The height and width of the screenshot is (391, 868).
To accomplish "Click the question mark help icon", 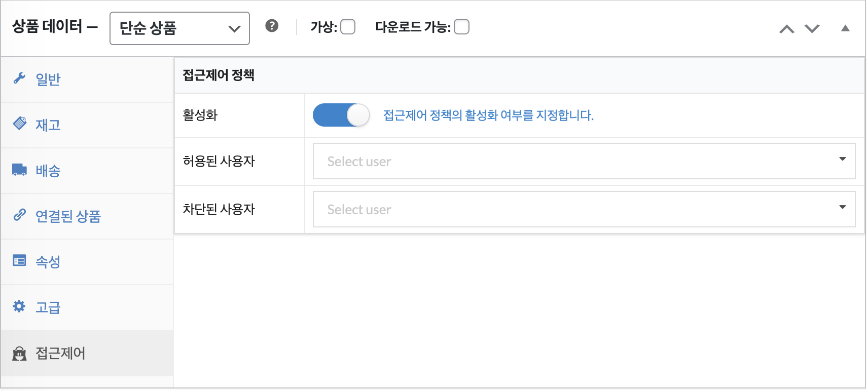I will pos(272,26).
